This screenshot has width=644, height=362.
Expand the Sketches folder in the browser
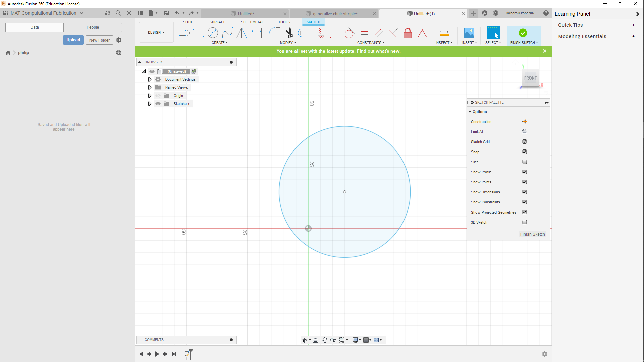point(150,104)
